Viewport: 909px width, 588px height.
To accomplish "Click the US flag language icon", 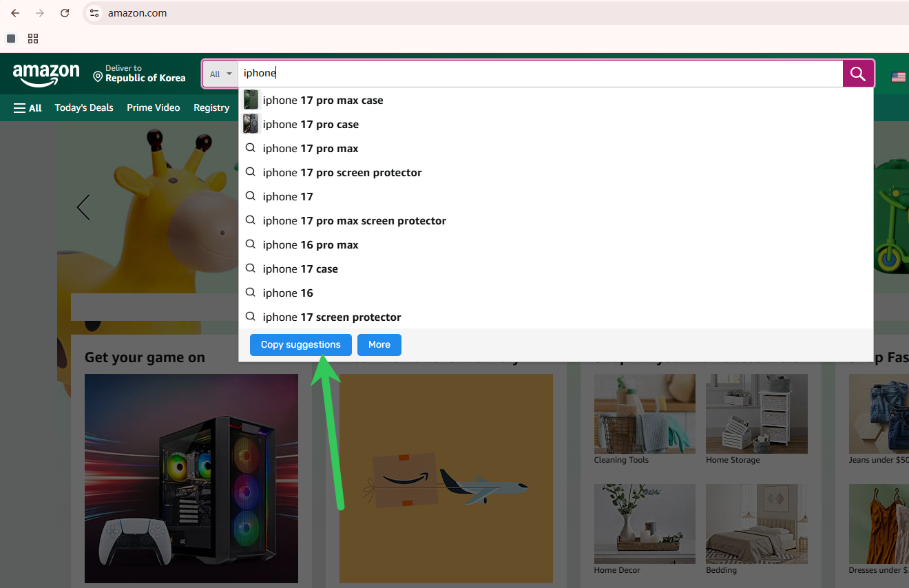I will [898, 76].
